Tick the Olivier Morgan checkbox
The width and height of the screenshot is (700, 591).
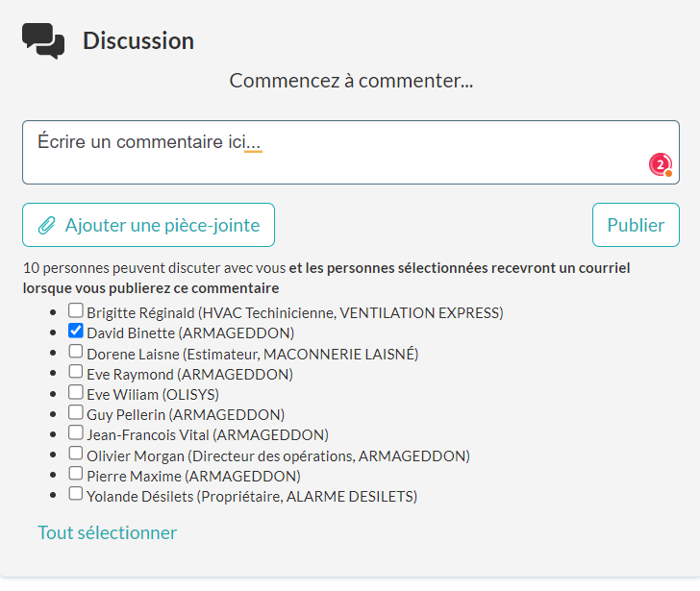(x=76, y=453)
